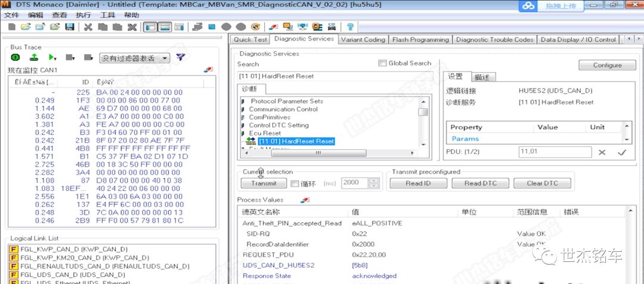This screenshot has width=644, height=284.
Task: Click the Property table scroll down arrow
Action: coord(627,140)
